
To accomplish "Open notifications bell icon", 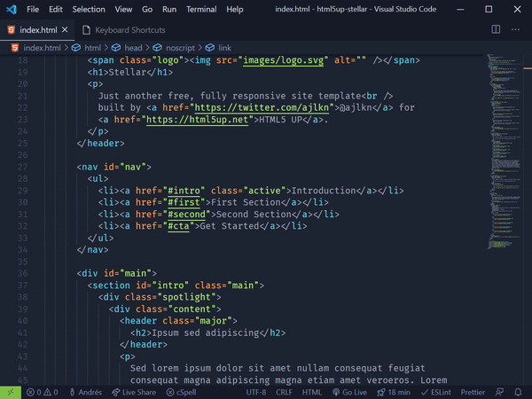I will pyautogui.click(x=518, y=392).
